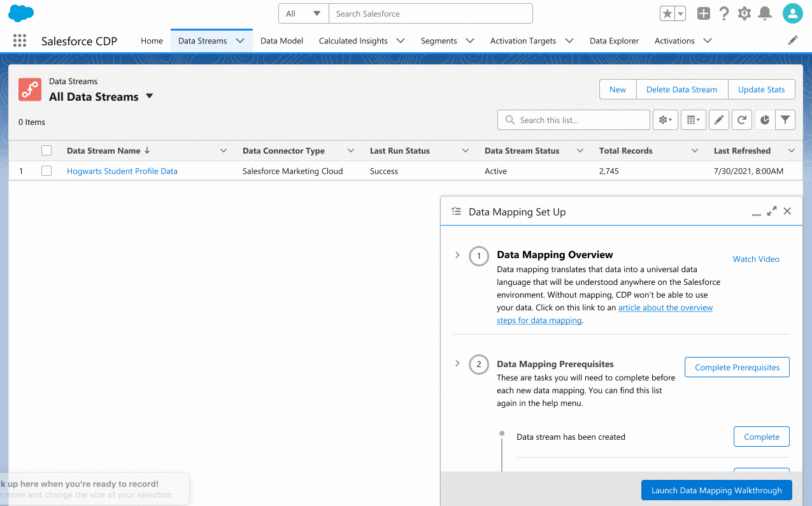Click the Complete Prerequisites button

(737, 367)
